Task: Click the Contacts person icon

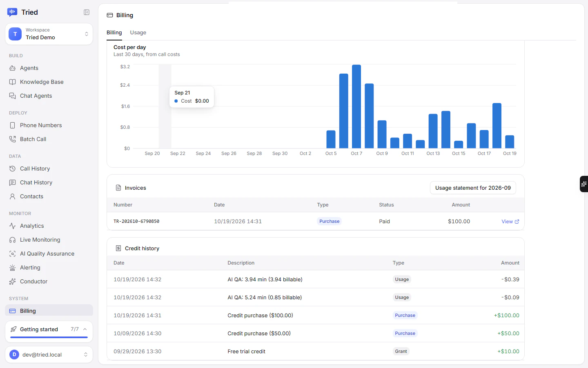Action: pos(13,196)
